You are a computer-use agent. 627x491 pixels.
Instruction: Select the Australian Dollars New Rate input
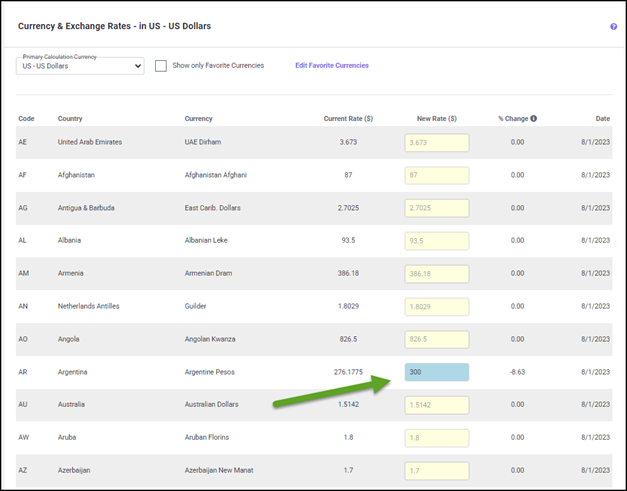pos(437,405)
